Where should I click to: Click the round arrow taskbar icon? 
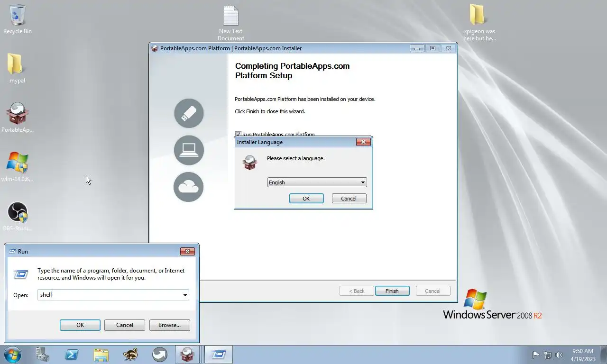tap(160, 355)
